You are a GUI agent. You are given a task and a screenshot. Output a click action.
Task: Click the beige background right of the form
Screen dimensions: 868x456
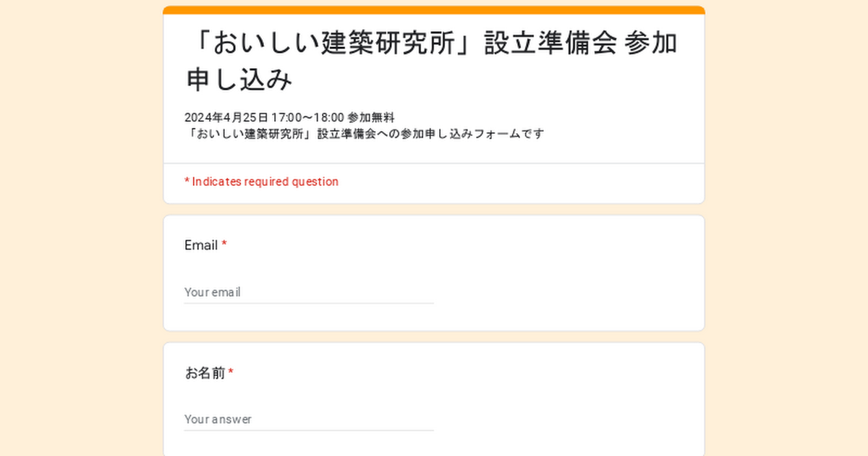787,232
